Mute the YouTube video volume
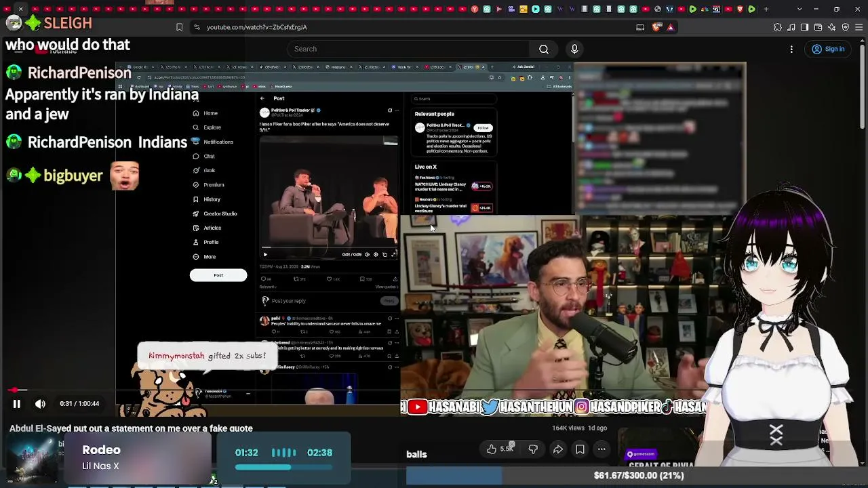The height and width of the screenshot is (488, 868). [40, 404]
